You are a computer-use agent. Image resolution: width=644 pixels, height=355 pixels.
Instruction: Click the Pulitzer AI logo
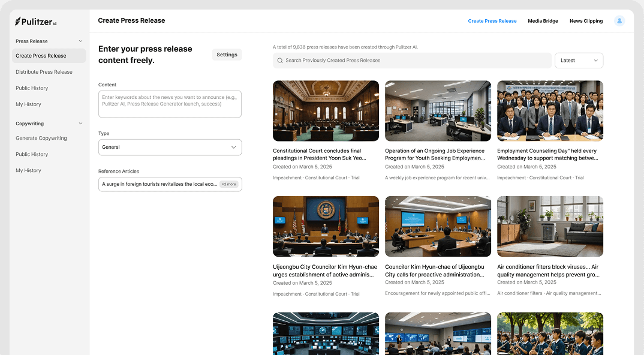pos(36,22)
